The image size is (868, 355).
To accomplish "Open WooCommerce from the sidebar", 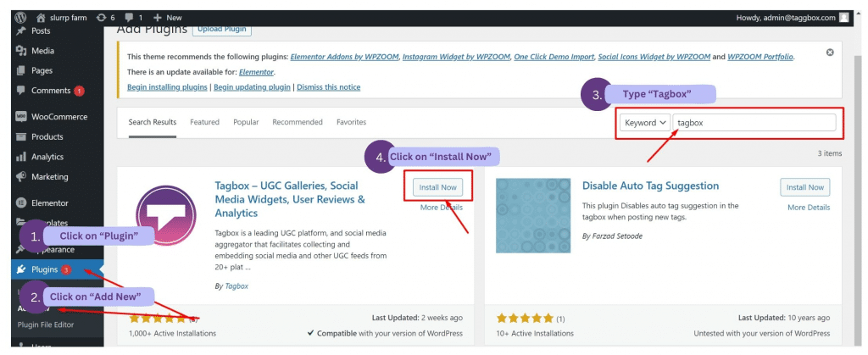I will (58, 117).
